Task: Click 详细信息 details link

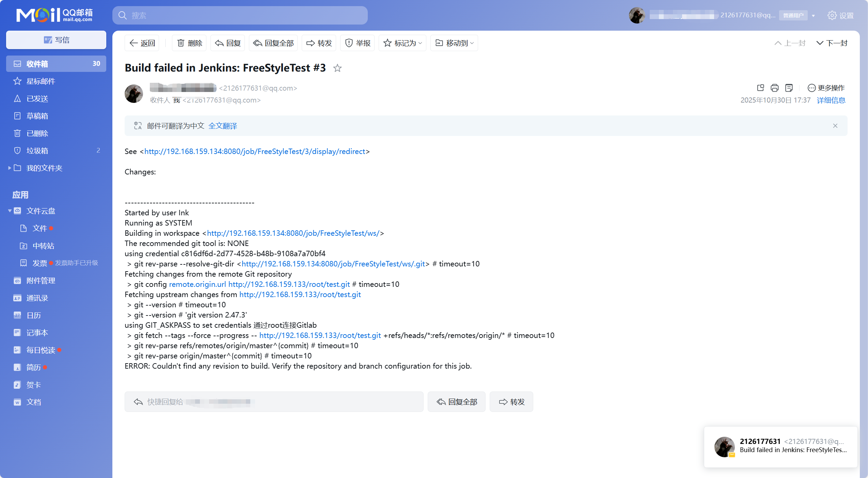Action: 831,100
